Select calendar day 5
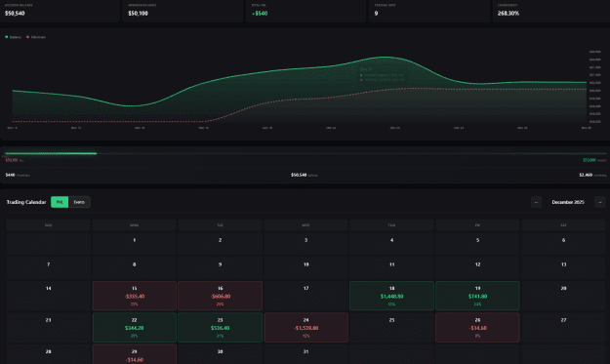Viewport: 610px width, 364px height. click(x=477, y=243)
